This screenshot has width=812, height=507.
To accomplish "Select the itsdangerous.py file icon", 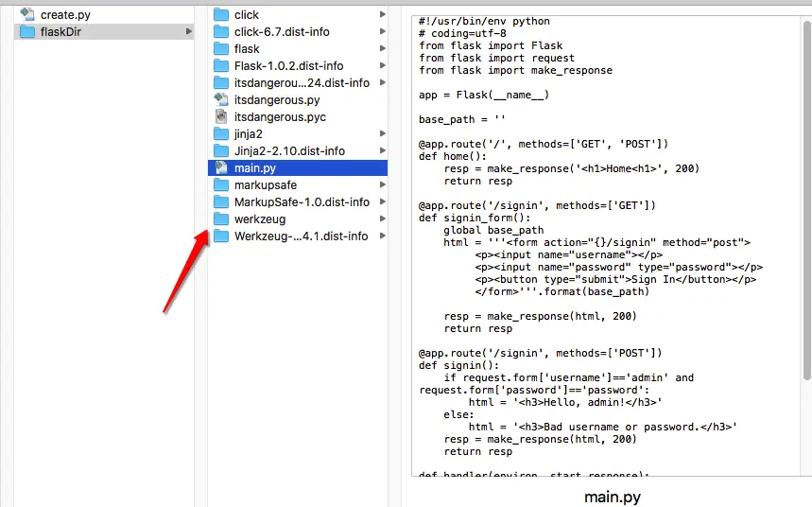I will (221, 99).
